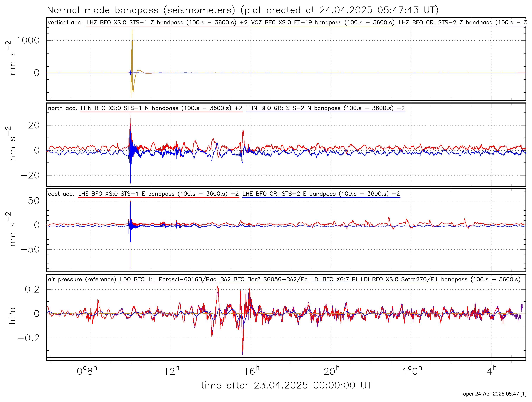Select legend 'LDO BFO II:1 Parosci-6016B/Paa'
This screenshot has height=402, width=532.
pyautogui.click(x=168, y=280)
